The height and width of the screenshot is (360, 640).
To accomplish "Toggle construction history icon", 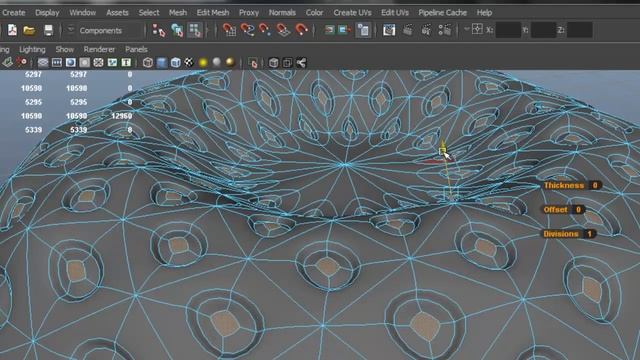I will pyautogui.click(x=363, y=30).
